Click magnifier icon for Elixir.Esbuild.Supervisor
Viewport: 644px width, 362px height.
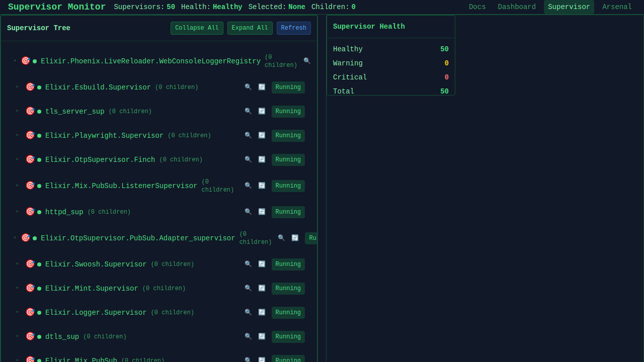(x=248, y=87)
